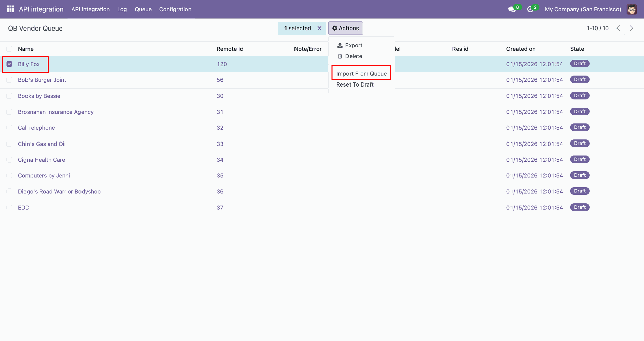Open the Queue menu in navbar
The width and height of the screenshot is (644, 341).
(143, 9)
